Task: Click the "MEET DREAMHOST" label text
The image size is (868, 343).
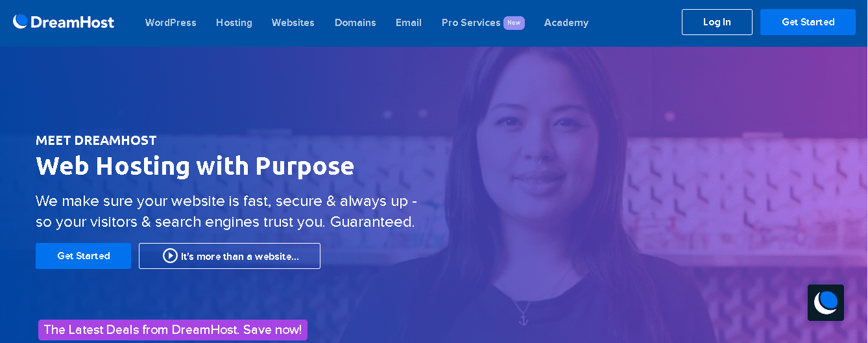Action: click(x=96, y=140)
